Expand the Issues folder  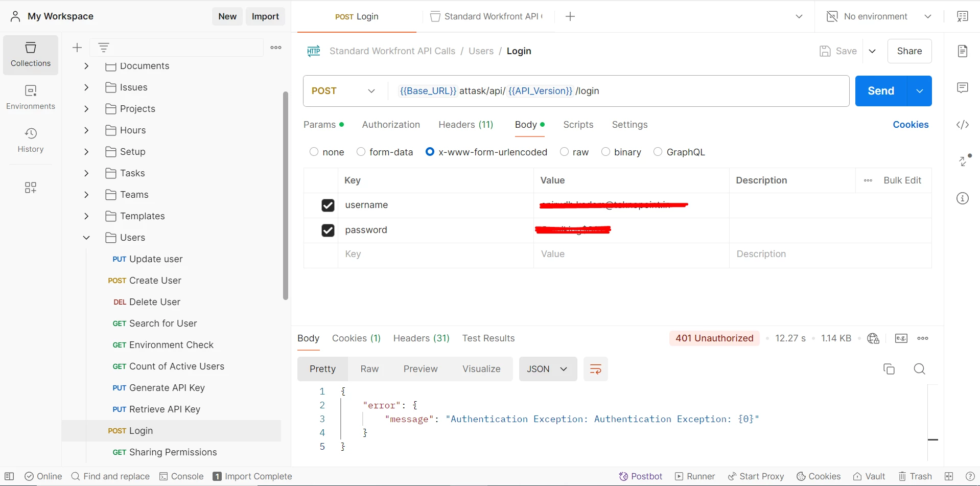click(x=86, y=87)
